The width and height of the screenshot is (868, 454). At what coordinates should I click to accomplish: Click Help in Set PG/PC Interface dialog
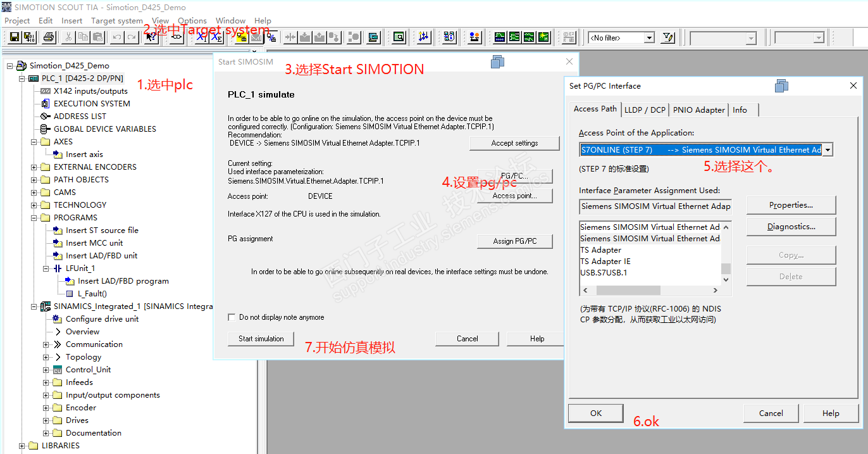[831, 413]
